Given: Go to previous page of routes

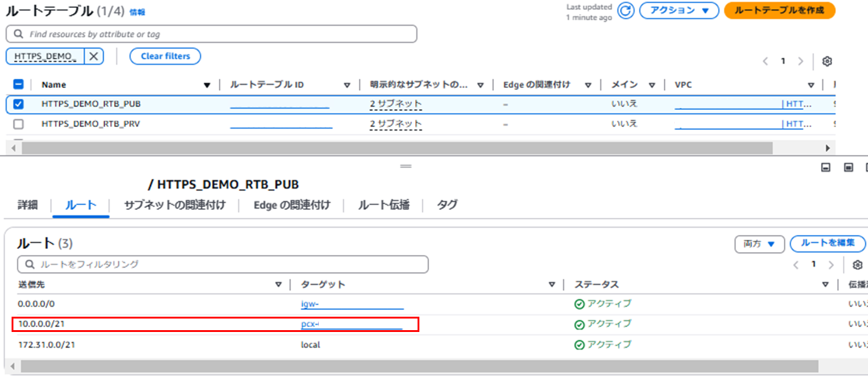Looking at the screenshot, I should click(x=795, y=265).
